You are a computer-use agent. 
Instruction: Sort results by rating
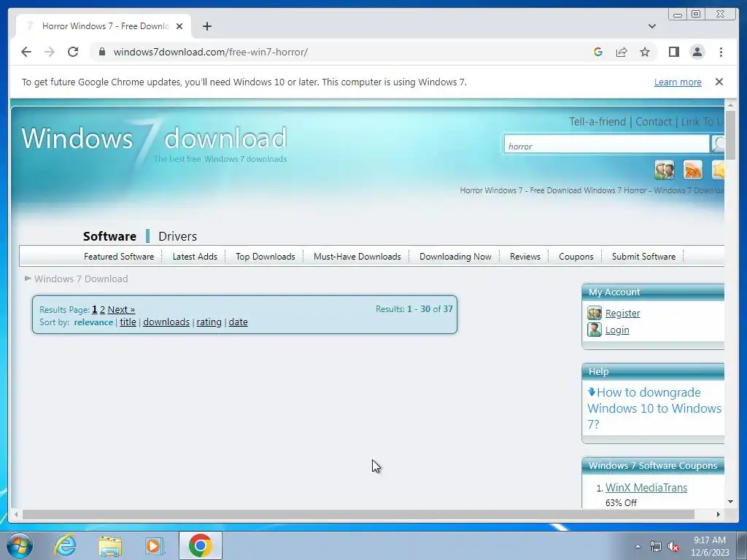click(209, 322)
